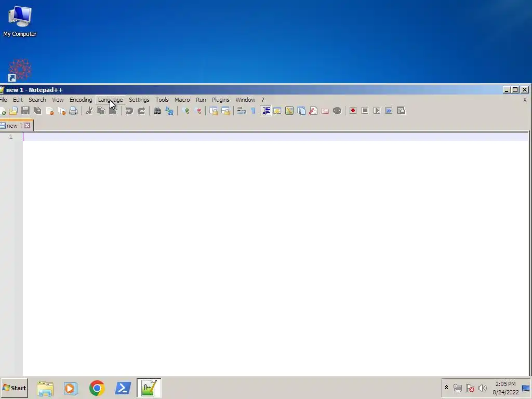Click line number 1 in the margin

click(11, 137)
